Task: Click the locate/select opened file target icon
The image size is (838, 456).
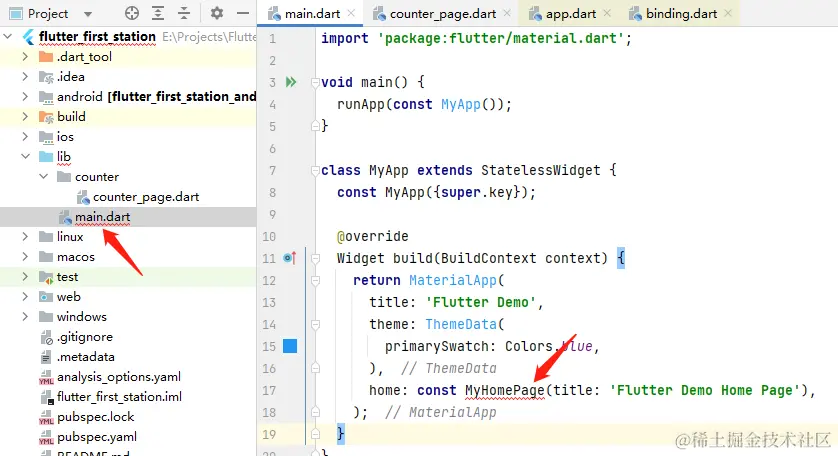Action: coord(132,13)
